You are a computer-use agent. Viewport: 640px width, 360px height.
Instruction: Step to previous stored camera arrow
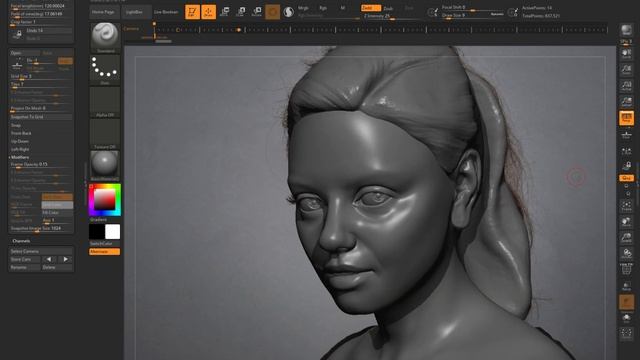click(x=49, y=259)
